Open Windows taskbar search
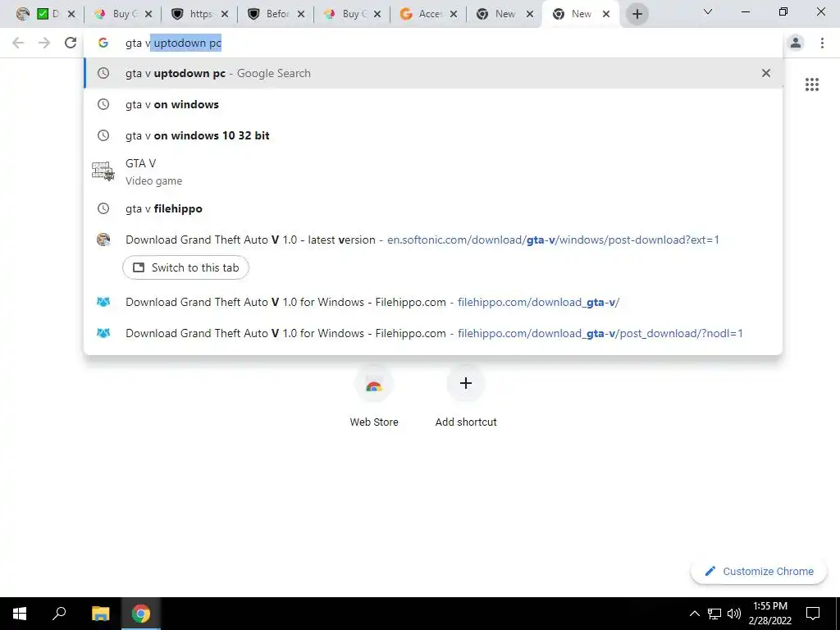 59,614
